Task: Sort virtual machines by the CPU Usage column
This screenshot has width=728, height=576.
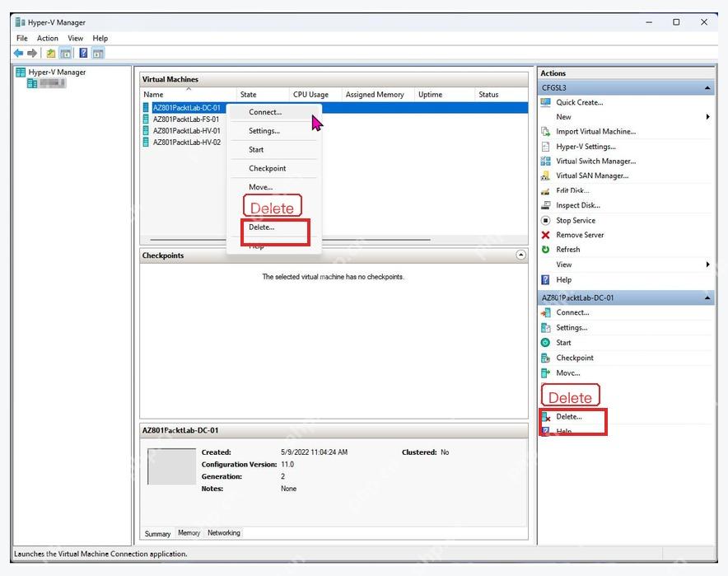Action: click(x=315, y=94)
